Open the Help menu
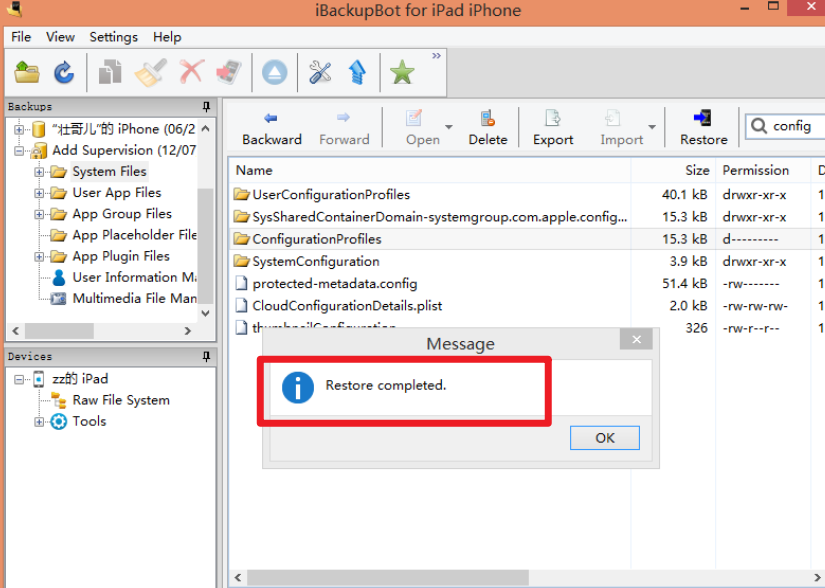The image size is (825, 588). tap(167, 37)
